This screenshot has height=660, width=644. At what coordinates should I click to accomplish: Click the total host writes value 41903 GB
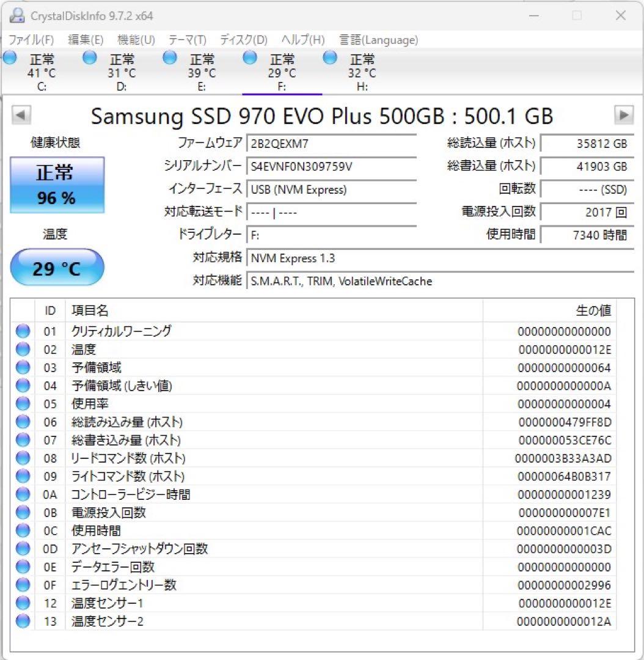[587, 166]
